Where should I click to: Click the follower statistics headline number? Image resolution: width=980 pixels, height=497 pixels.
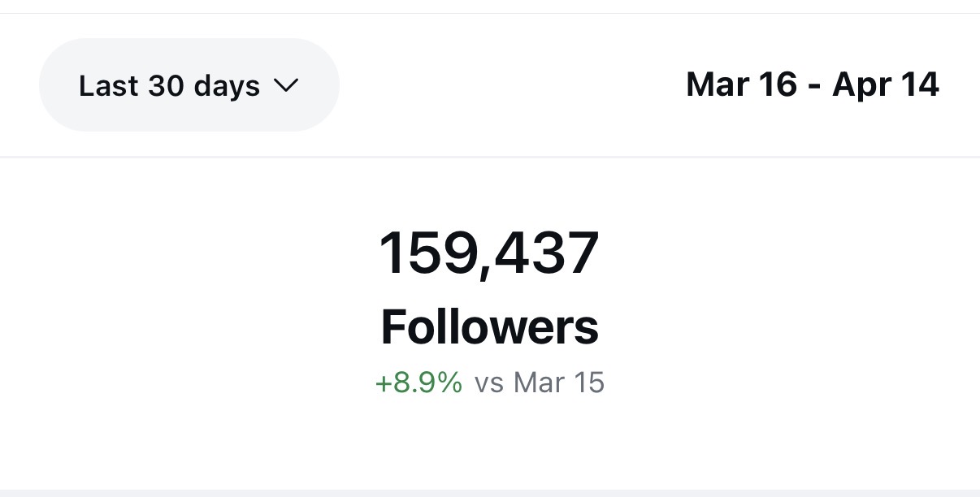pos(490,253)
